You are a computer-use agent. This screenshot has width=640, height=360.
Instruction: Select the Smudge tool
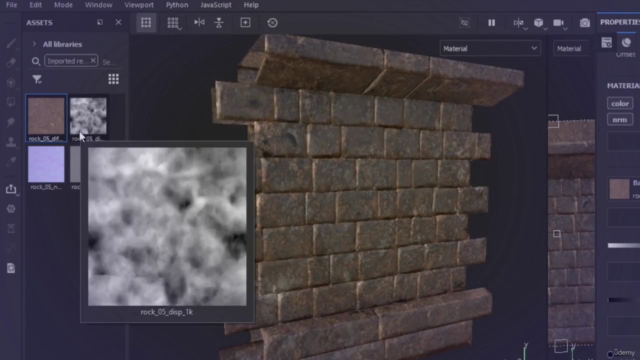11,122
